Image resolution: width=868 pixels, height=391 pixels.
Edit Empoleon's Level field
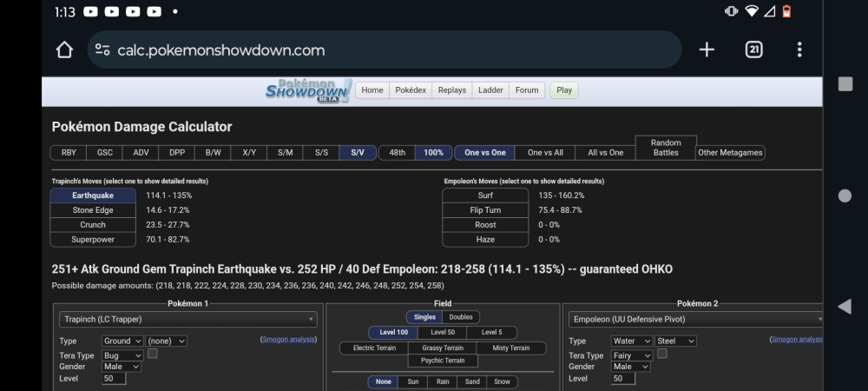tap(623, 379)
